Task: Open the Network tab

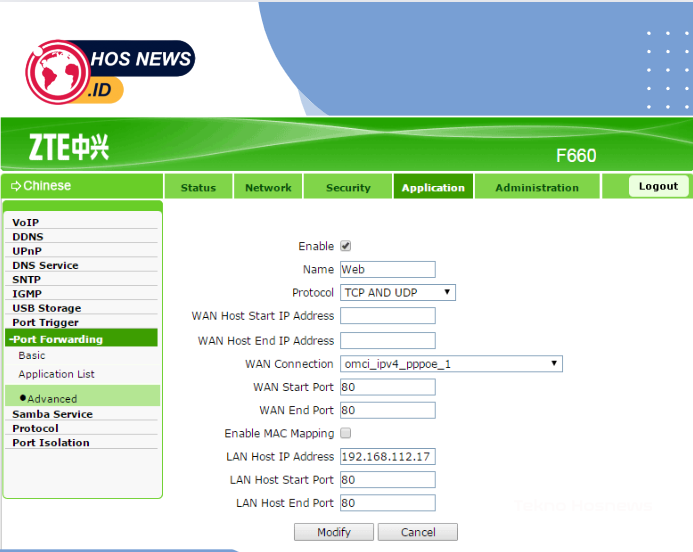Action: 268,187
